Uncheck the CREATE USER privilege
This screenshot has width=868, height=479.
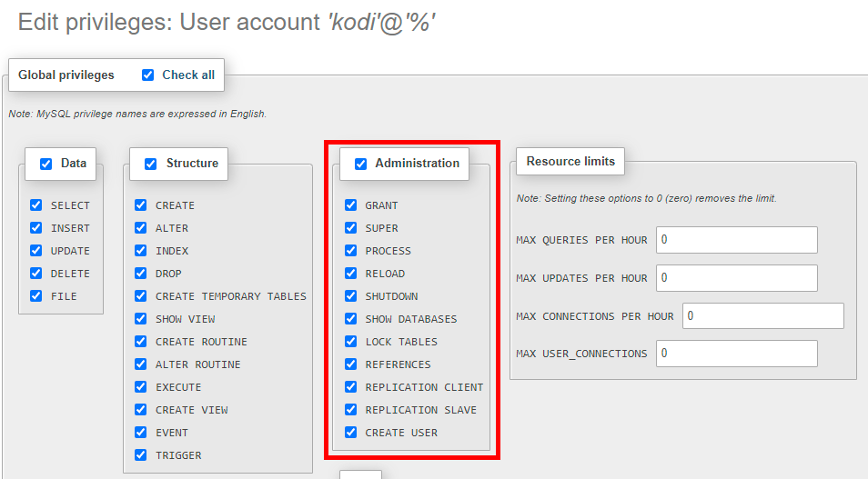[351, 433]
